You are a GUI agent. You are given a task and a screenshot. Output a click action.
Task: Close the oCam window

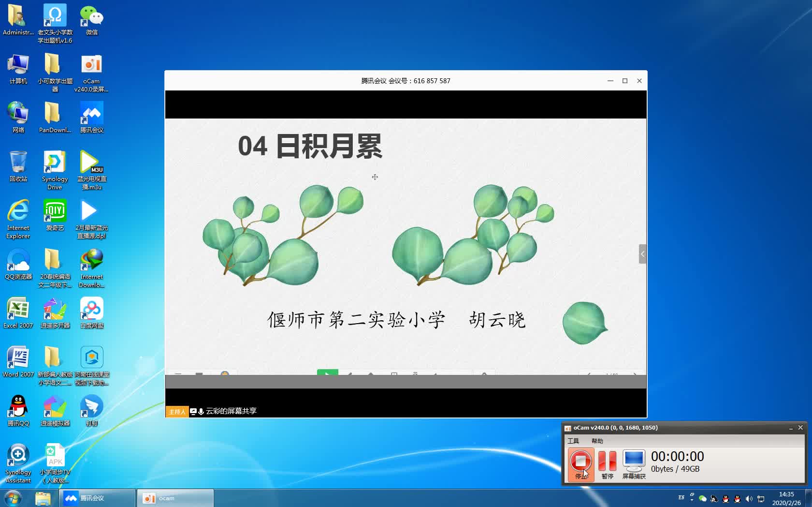[x=800, y=428]
